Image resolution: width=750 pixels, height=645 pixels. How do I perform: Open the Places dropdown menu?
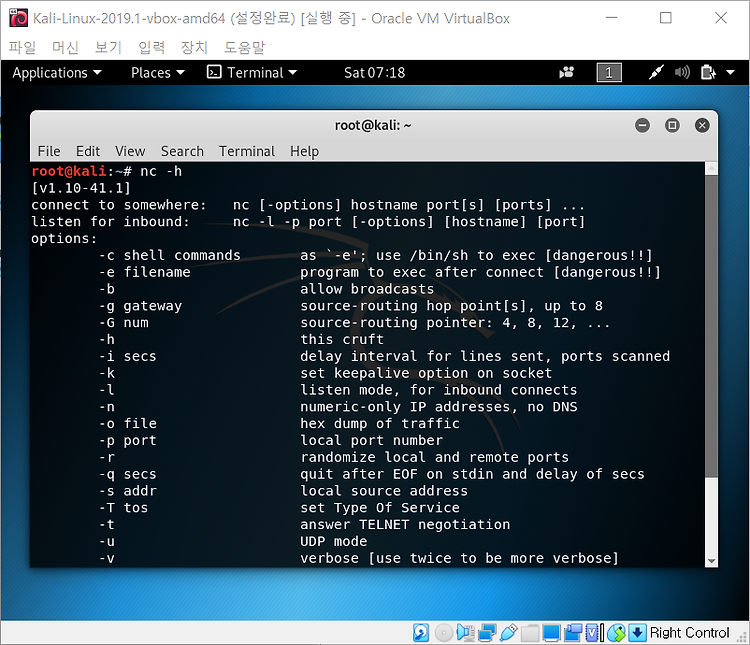[158, 73]
